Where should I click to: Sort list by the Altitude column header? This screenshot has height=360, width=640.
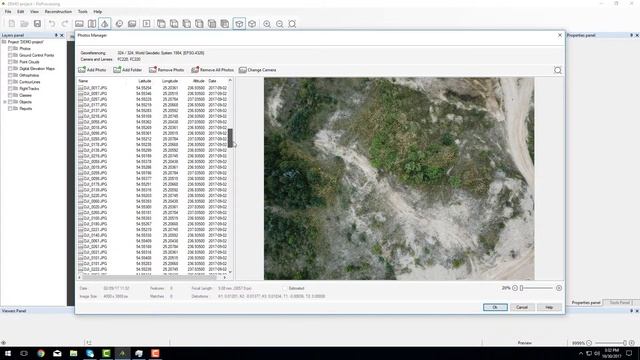[198, 81]
